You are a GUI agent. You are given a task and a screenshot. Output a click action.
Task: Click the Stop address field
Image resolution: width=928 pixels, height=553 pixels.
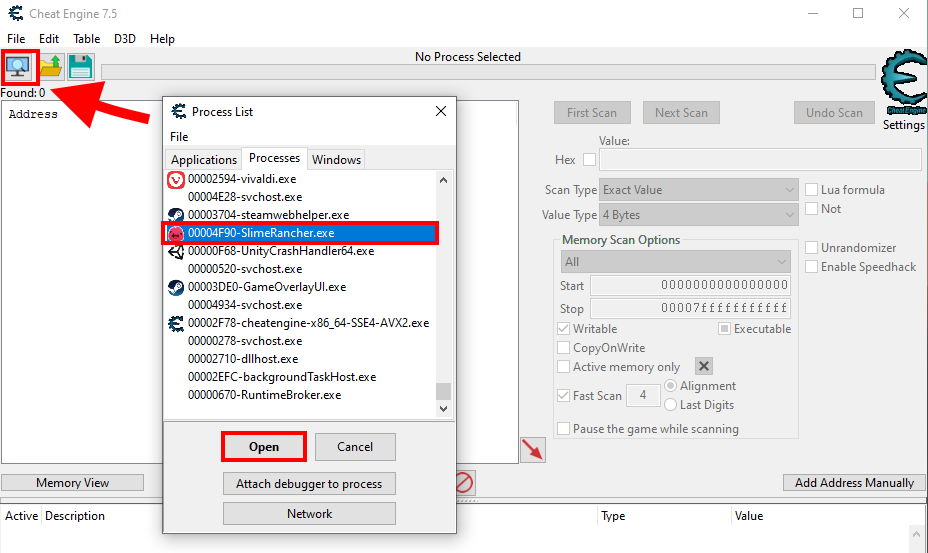tap(690, 308)
